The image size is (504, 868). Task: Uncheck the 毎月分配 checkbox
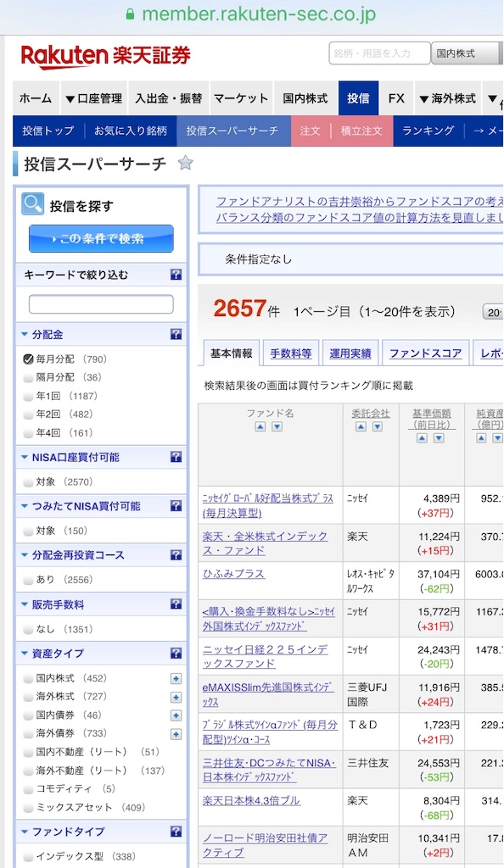[x=28, y=359]
